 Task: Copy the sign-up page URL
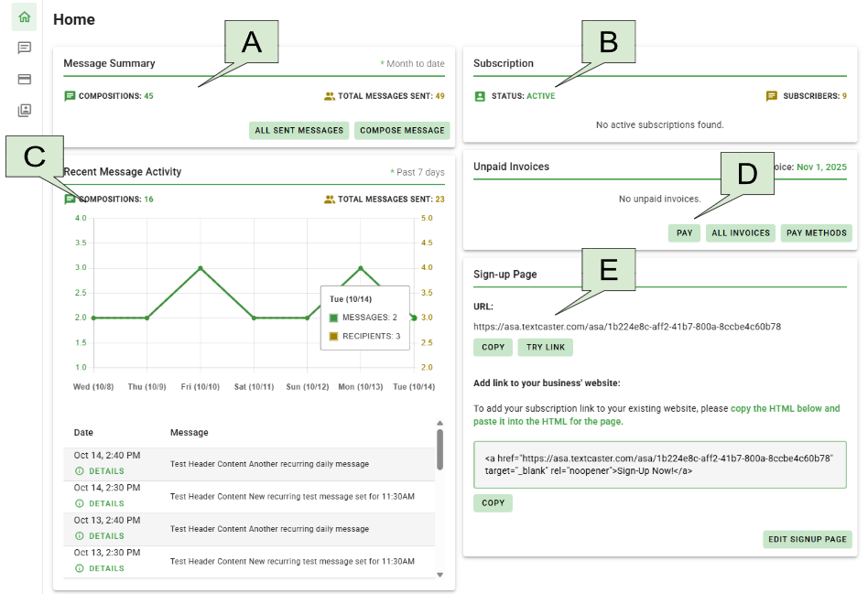coord(493,348)
